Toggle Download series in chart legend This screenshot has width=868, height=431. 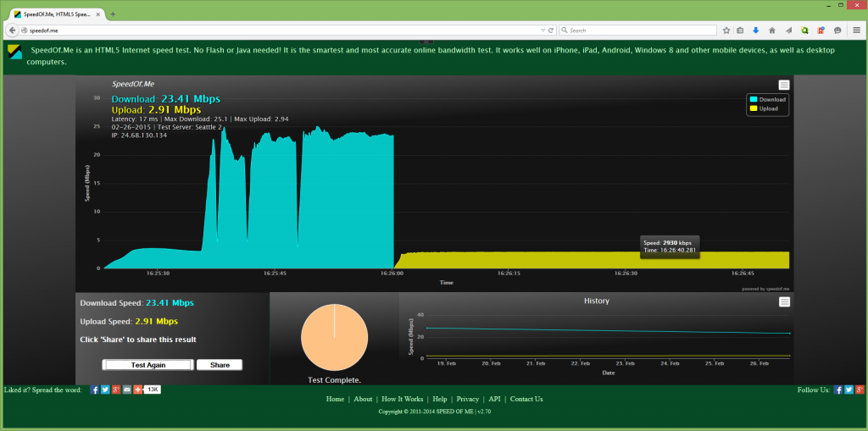[768, 100]
